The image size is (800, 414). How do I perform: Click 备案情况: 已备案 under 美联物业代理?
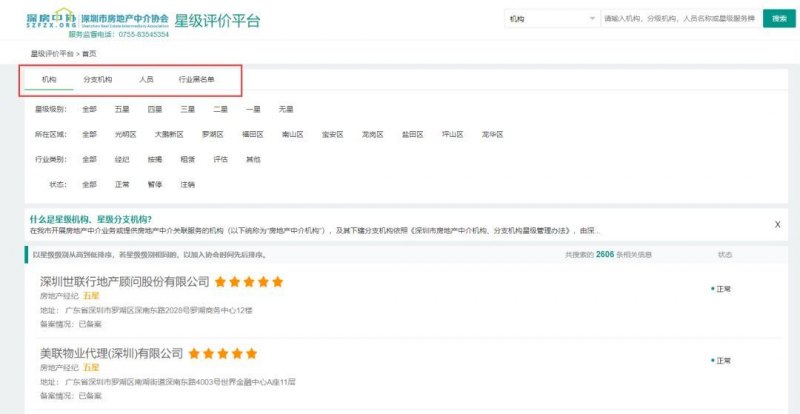[x=70, y=395]
